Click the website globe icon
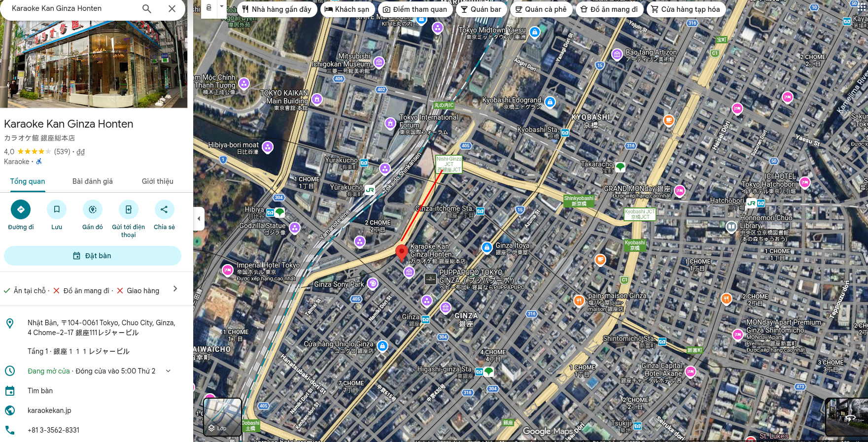The width and height of the screenshot is (868, 442). [x=10, y=410]
